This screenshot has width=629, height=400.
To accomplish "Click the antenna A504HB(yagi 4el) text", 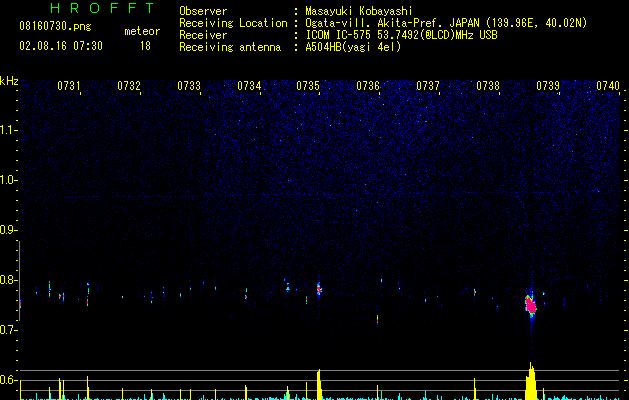I will pyautogui.click(x=353, y=47).
